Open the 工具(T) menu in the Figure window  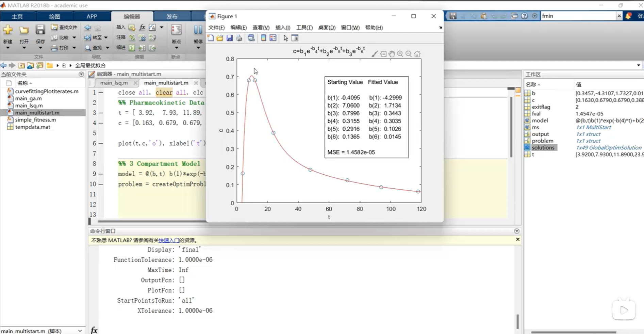(304, 28)
